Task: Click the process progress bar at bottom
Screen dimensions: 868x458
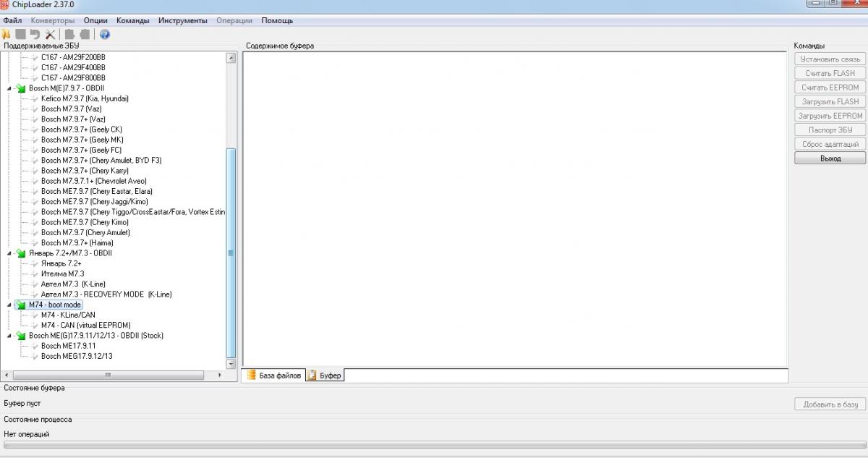Action: tap(433, 445)
